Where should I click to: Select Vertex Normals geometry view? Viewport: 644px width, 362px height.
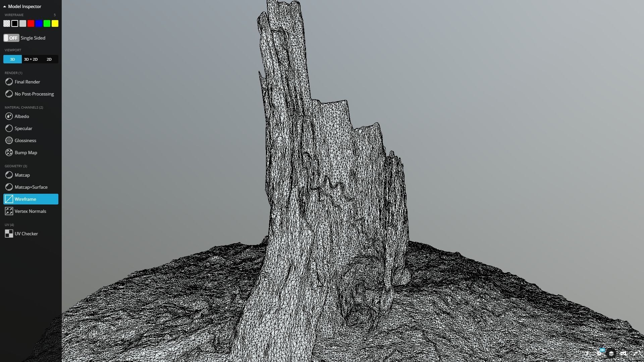[x=31, y=211]
